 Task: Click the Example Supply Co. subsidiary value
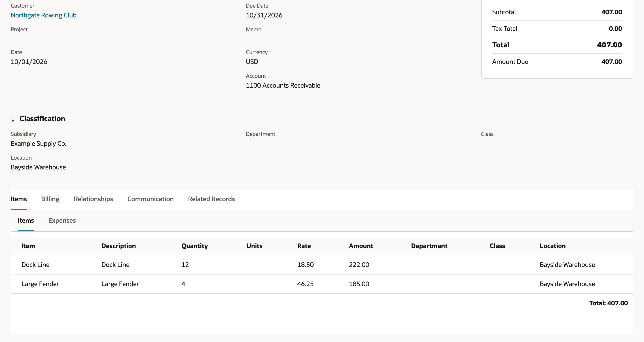38,144
